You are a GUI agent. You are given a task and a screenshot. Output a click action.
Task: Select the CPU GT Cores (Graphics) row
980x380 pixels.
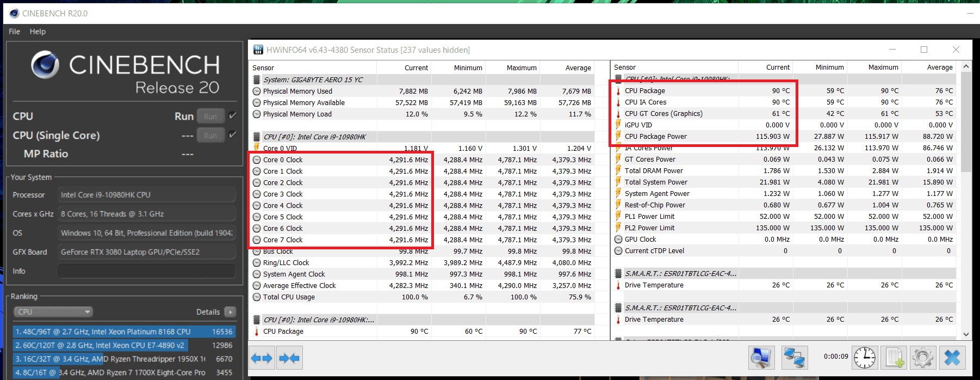(x=784, y=114)
